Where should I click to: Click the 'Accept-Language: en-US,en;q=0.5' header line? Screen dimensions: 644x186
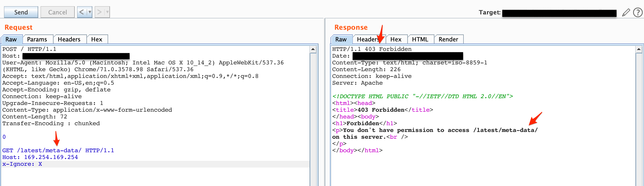tap(58, 83)
